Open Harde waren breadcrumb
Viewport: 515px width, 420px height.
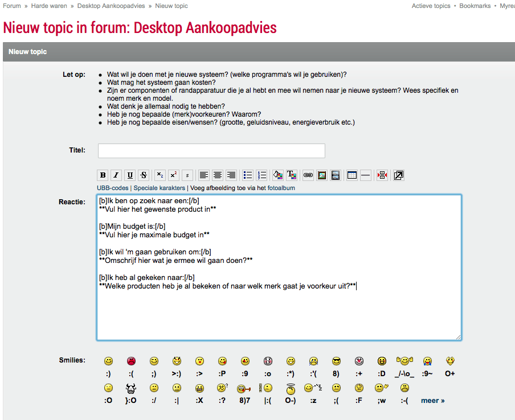49,6
